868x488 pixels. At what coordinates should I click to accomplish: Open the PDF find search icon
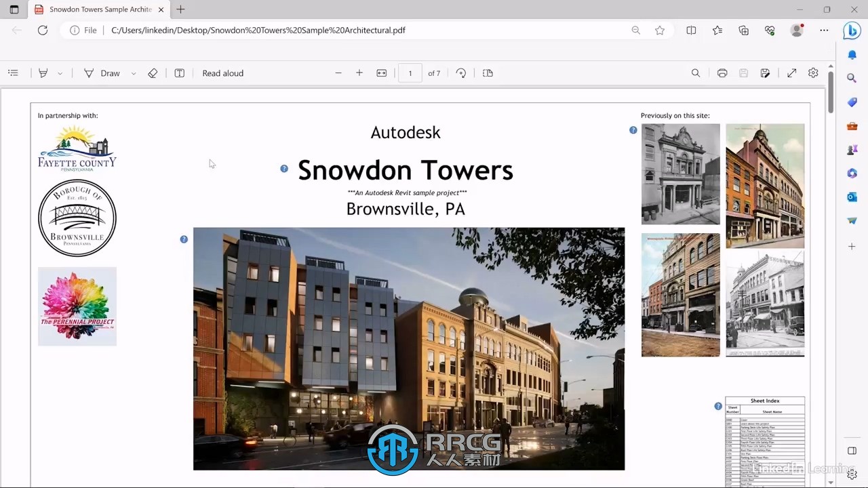tap(696, 73)
